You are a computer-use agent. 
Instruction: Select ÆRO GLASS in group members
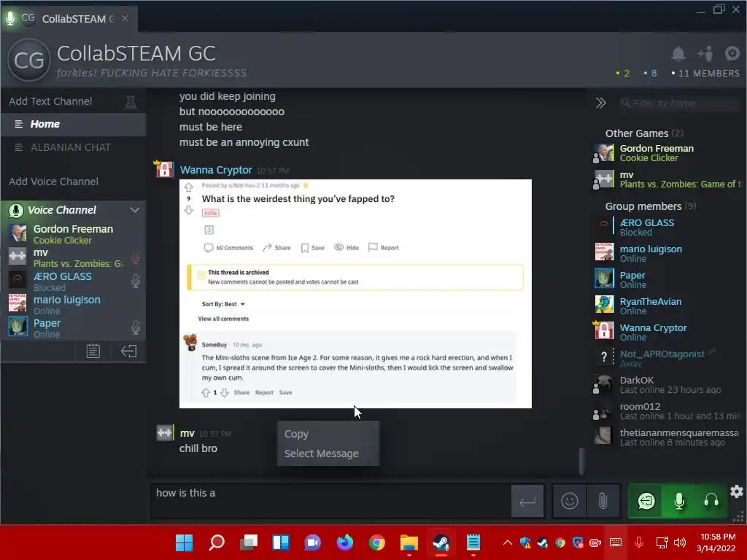667,227
